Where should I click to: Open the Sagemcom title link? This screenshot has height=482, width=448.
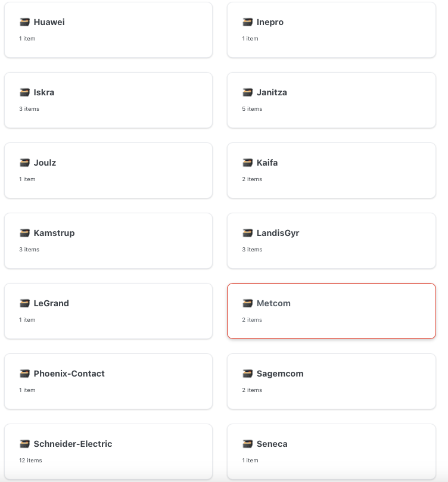click(x=280, y=374)
